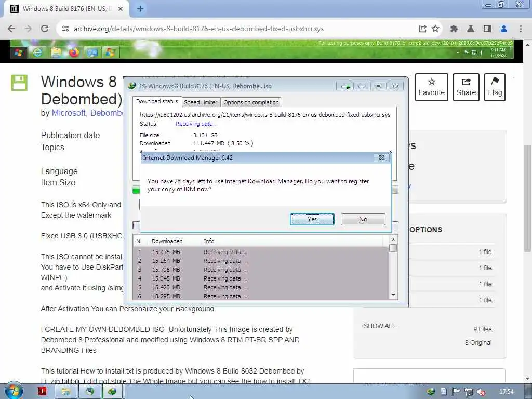
Task: Open the Options on completion tab
Action: coord(251,102)
